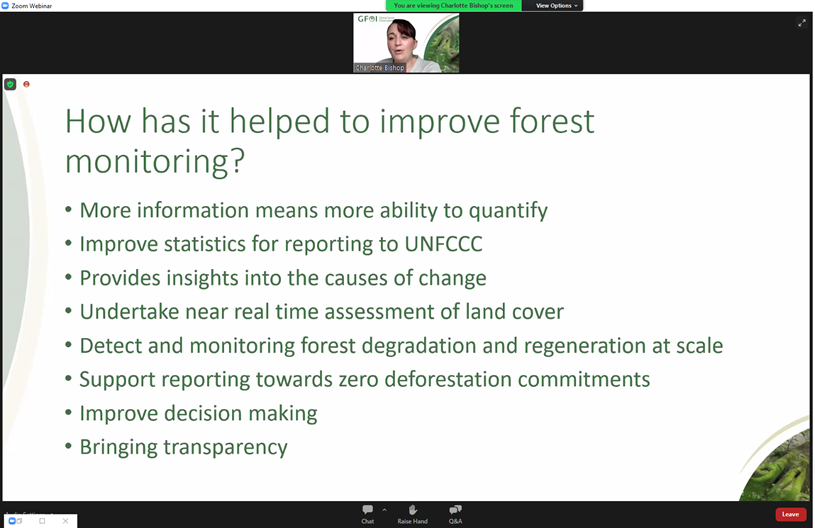Open the Q&A panel
The height and width of the screenshot is (528, 815).
(x=455, y=514)
